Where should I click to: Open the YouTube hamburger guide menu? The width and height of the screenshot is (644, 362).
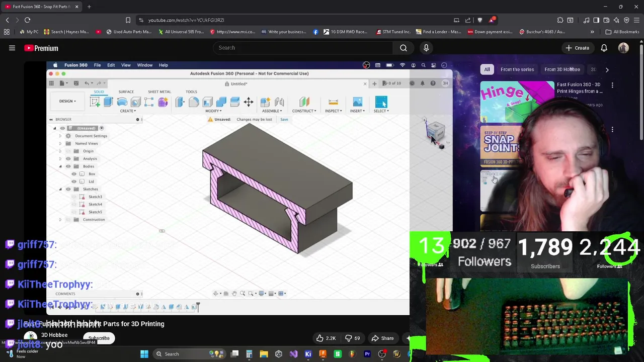click(12, 48)
